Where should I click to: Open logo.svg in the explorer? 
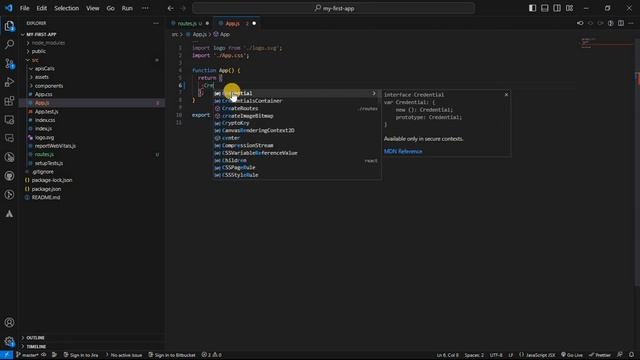point(44,138)
